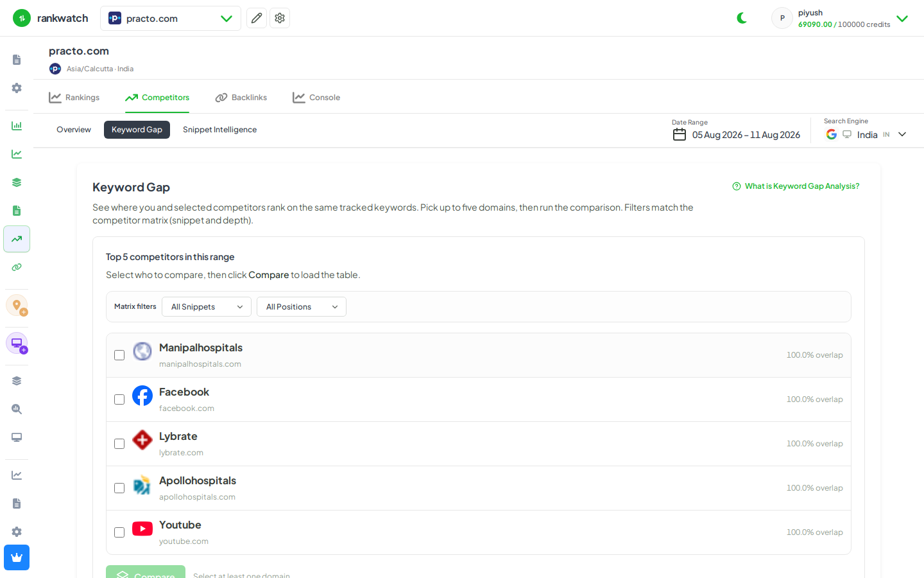Click Lybrate's 100.0% overlap value

pos(815,444)
